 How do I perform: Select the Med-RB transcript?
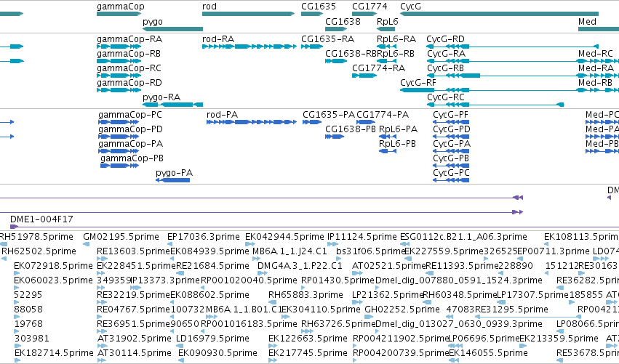[x=598, y=90]
